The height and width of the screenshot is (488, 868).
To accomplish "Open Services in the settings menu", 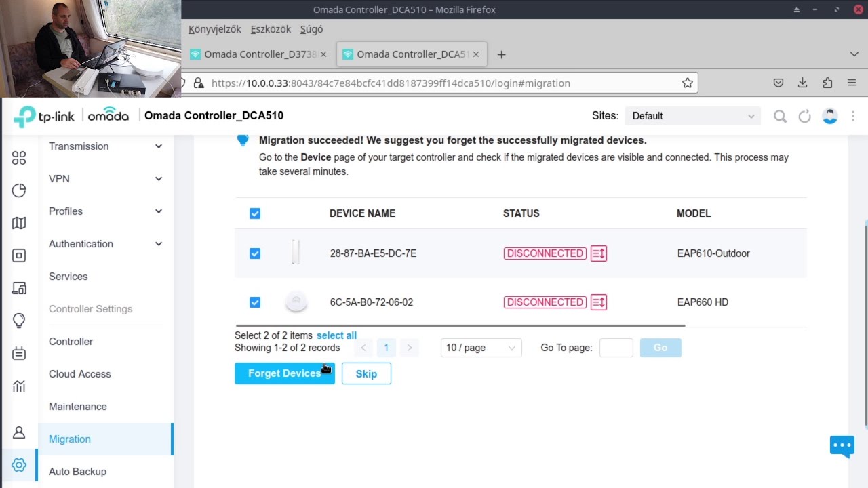I will tap(106, 277).
